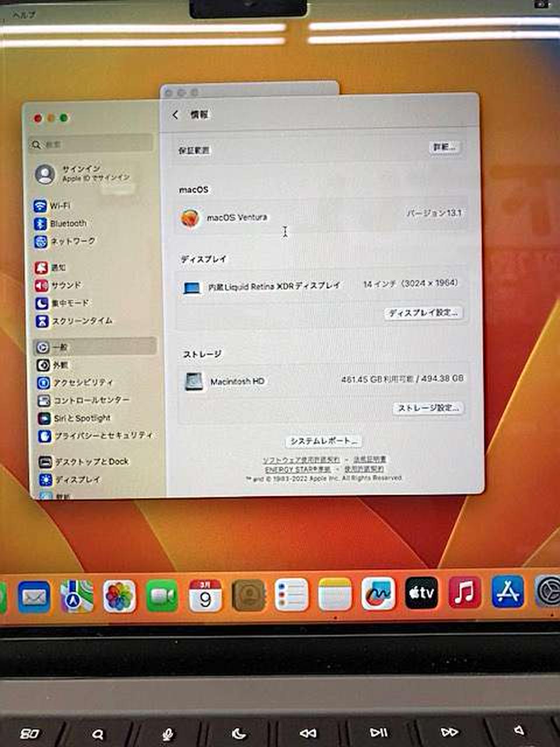
Task: Open the システムレポート button
Action: click(323, 441)
